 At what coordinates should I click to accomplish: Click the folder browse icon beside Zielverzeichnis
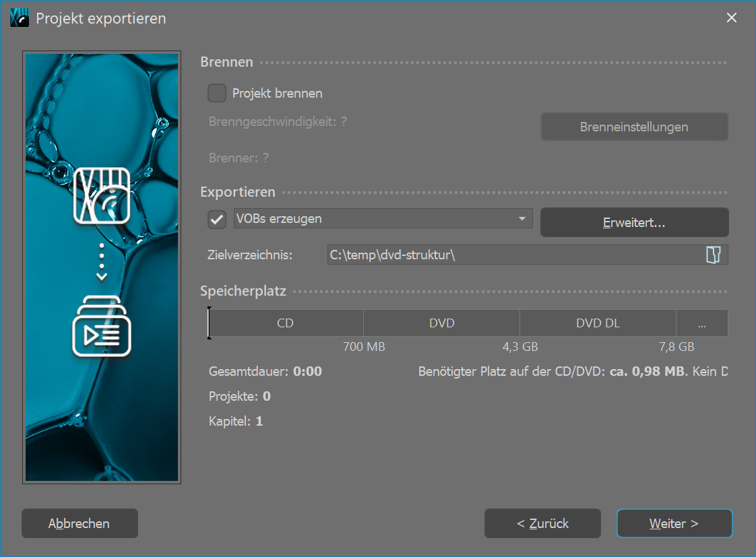(x=713, y=255)
